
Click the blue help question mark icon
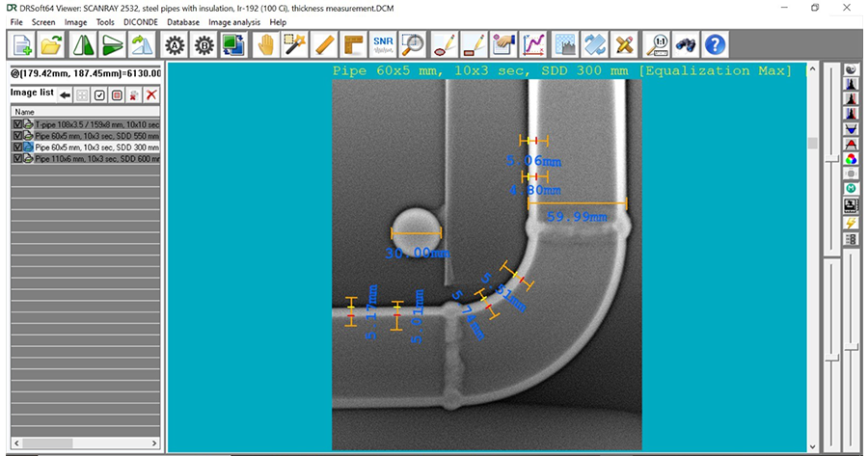click(x=715, y=44)
